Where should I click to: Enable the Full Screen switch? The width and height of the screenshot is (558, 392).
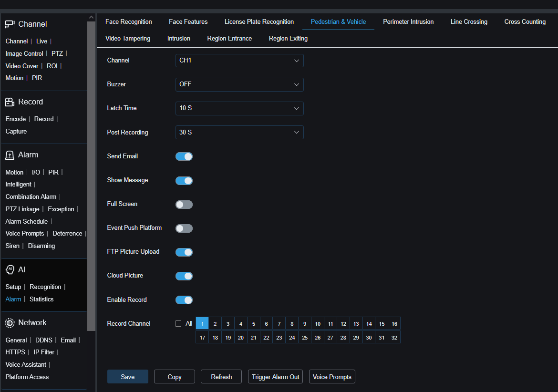[x=184, y=205]
